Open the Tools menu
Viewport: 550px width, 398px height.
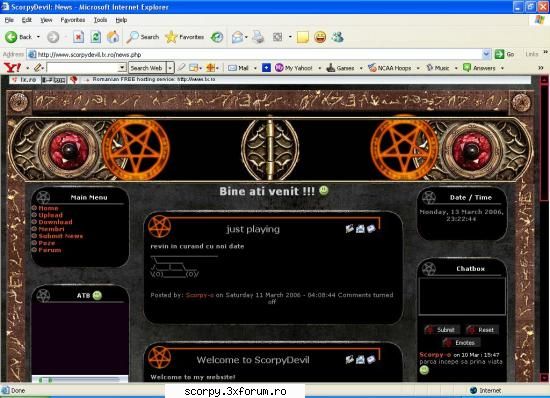point(100,20)
